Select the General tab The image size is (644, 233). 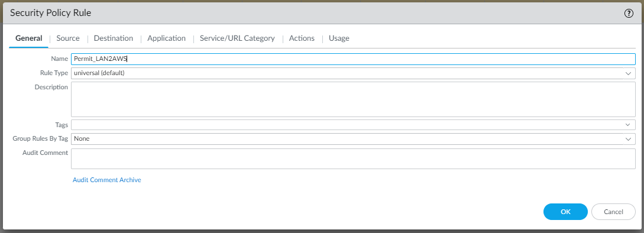tap(29, 38)
